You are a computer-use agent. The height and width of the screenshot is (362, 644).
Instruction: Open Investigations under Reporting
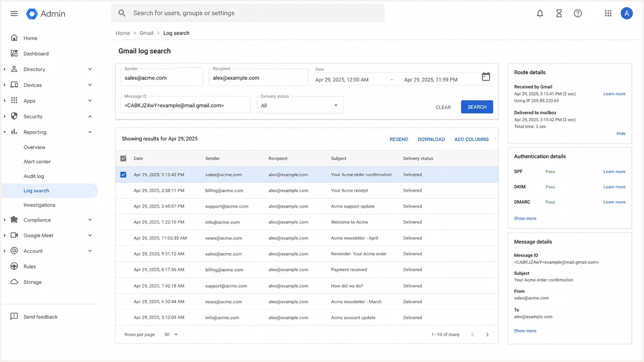pyautogui.click(x=39, y=205)
